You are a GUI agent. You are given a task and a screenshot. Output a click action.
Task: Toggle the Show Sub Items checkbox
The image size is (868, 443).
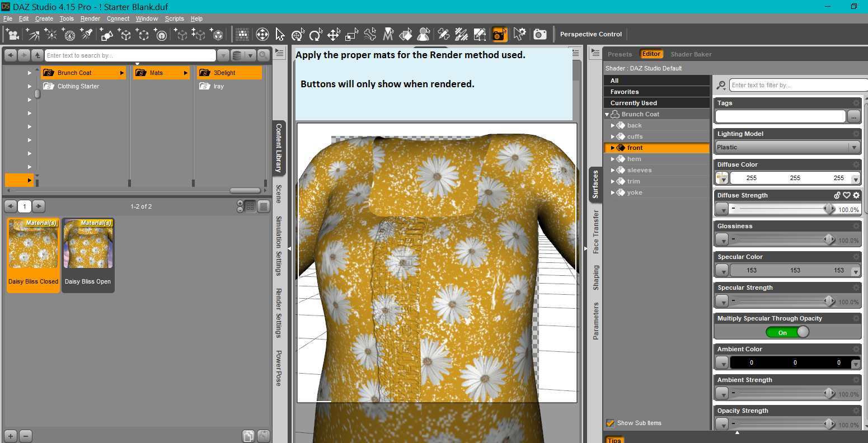click(x=611, y=423)
